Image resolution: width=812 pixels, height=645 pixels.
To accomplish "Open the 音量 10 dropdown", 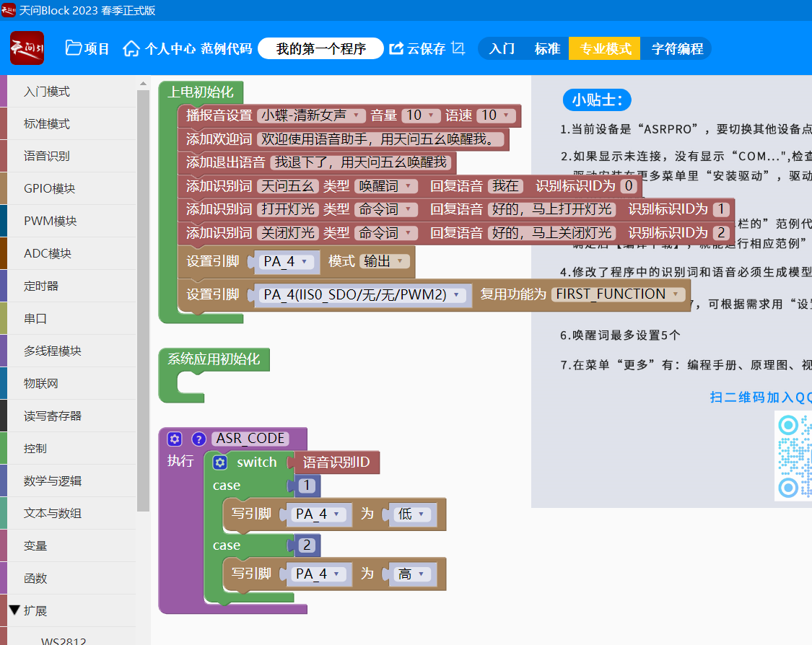I will 421,115.
